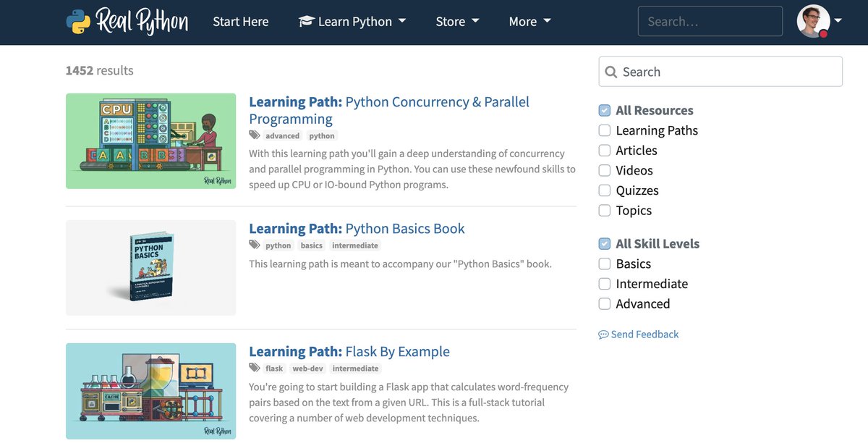Enable the Intermediate skill filter
The image size is (868, 446).
pos(605,284)
